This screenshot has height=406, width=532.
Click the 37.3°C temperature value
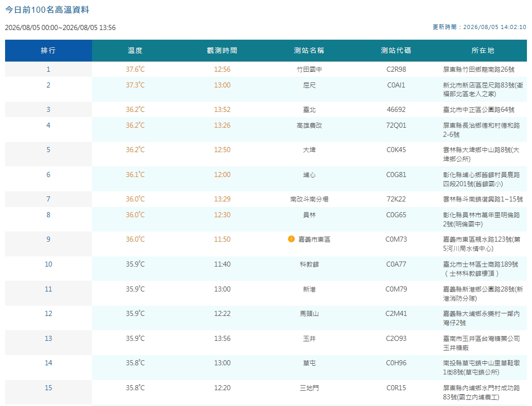[135, 85]
